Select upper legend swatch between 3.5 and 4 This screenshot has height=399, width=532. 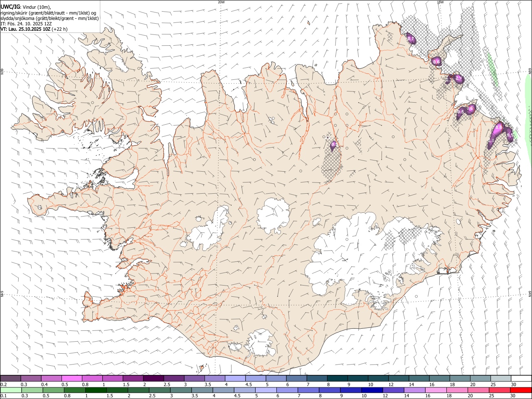[x=215, y=378]
